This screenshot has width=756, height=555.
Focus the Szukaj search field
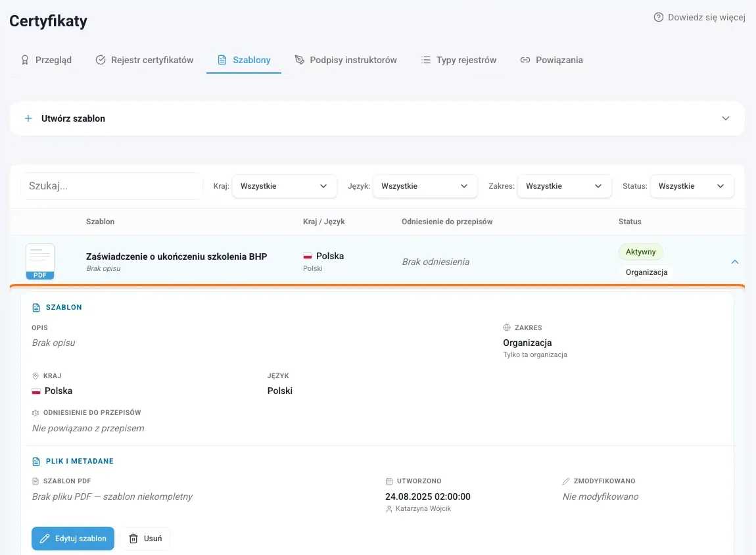tap(111, 186)
